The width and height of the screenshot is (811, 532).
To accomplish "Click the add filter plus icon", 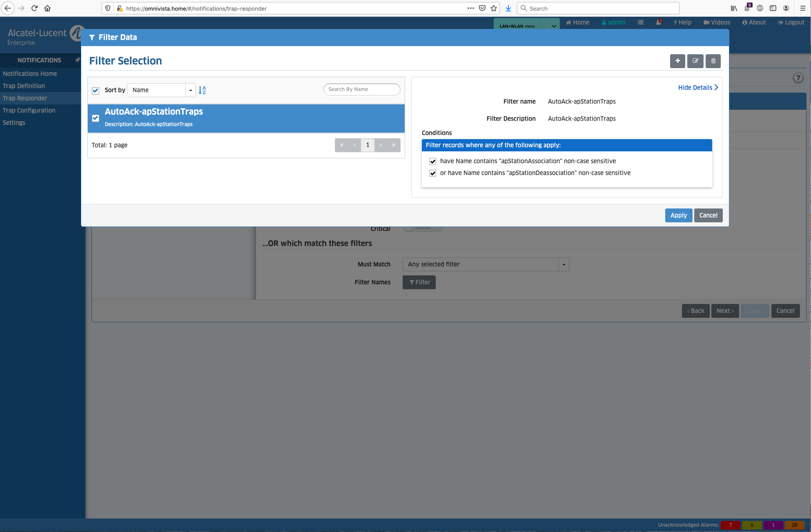I will (677, 61).
